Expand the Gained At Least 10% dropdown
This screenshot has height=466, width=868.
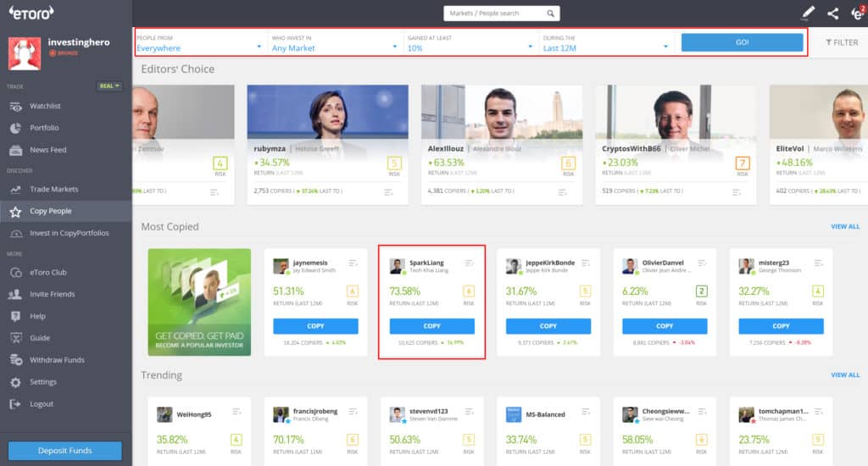470,43
